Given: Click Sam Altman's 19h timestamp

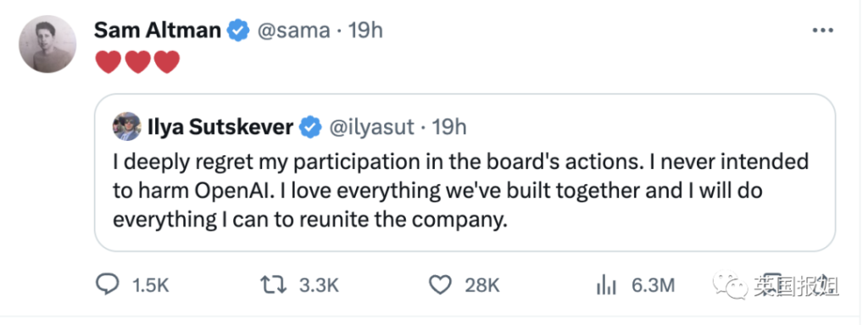Looking at the screenshot, I should [364, 31].
